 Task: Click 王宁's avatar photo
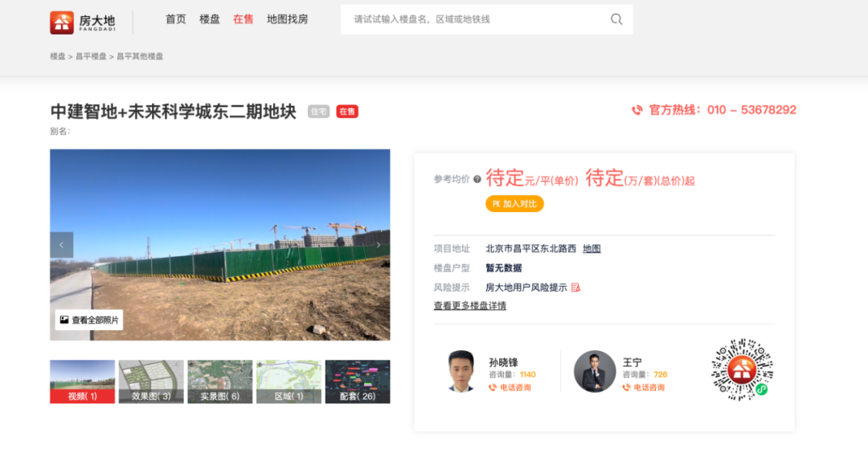pos(595,371)
